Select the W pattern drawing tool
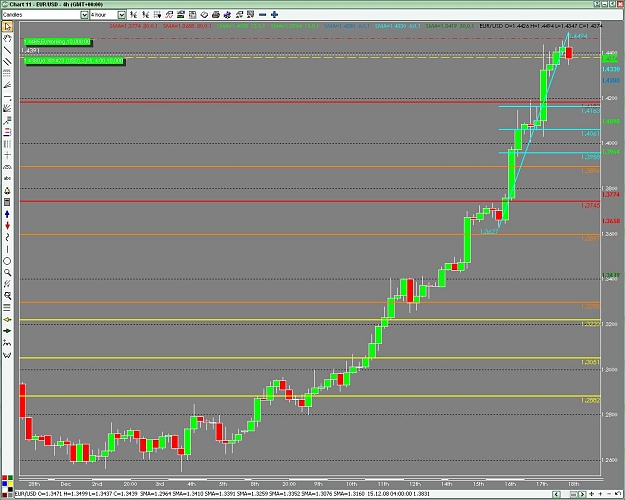 click(x=7, y=355)
